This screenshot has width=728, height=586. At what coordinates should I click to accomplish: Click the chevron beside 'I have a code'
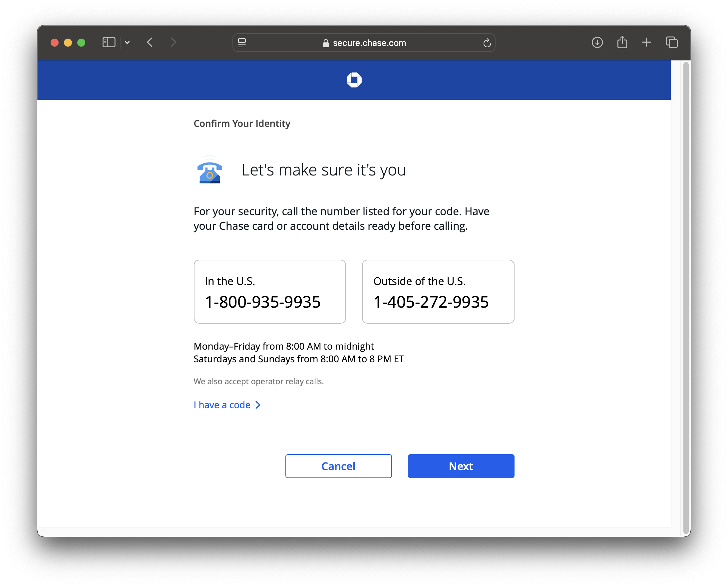click(258, 405)
